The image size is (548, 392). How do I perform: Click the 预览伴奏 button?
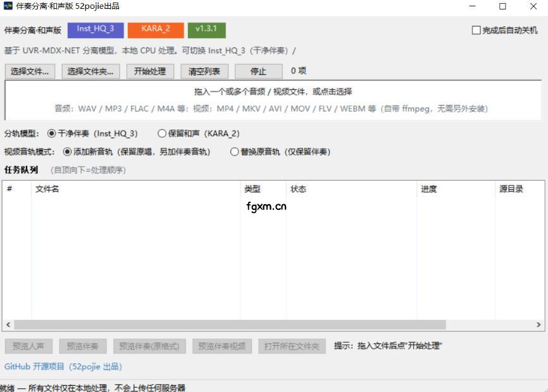click(83, 346)
